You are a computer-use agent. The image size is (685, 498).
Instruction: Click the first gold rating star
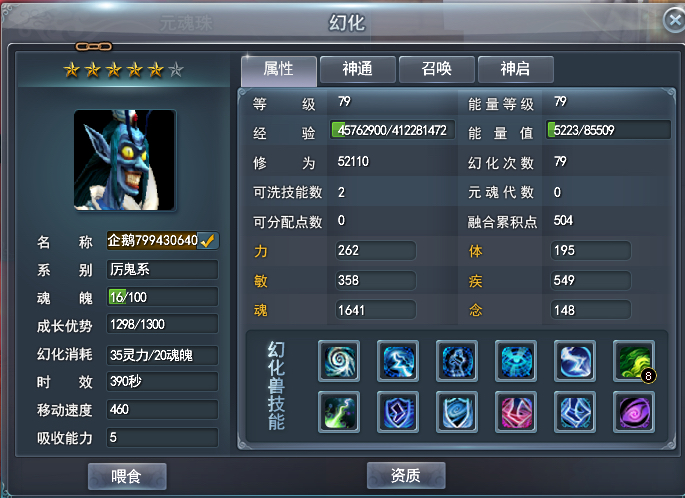(72, 69)
